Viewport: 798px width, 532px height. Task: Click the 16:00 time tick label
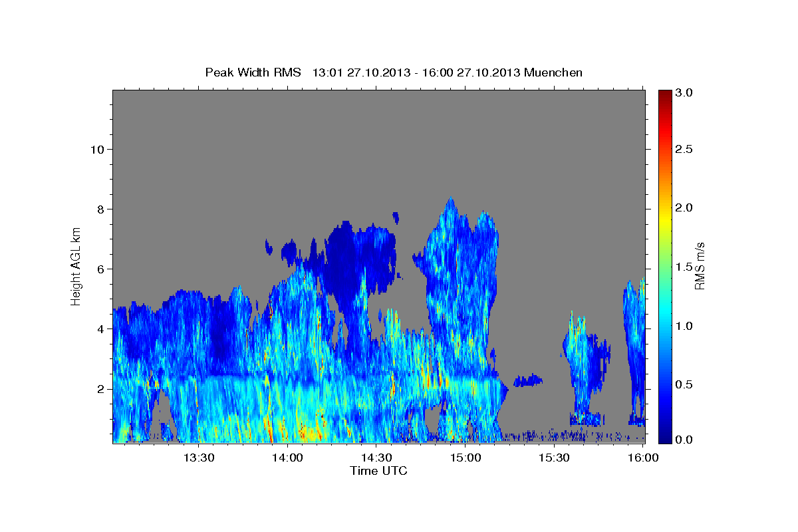click(x=642, y=458)
